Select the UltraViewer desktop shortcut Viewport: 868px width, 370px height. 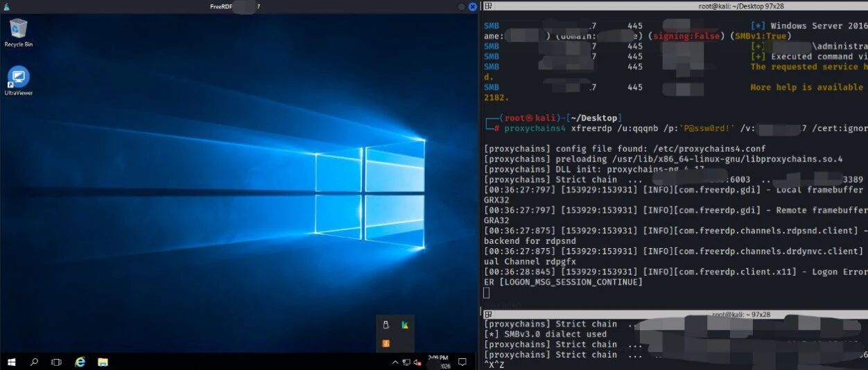[18, 80]
